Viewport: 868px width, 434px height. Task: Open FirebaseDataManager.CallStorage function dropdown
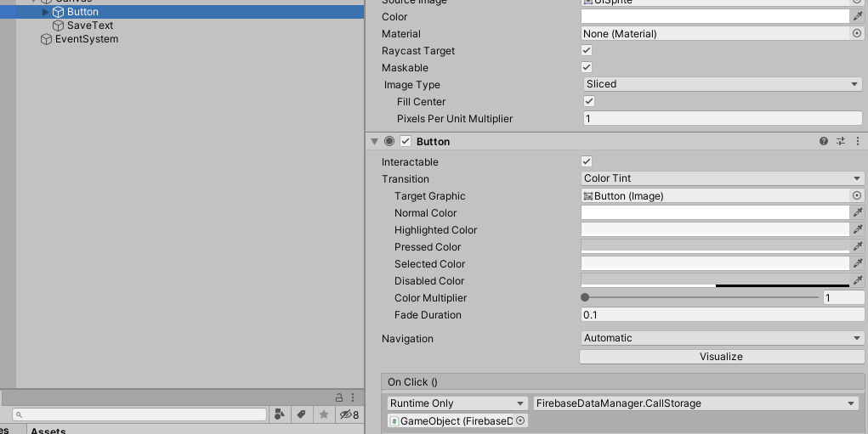696,403
